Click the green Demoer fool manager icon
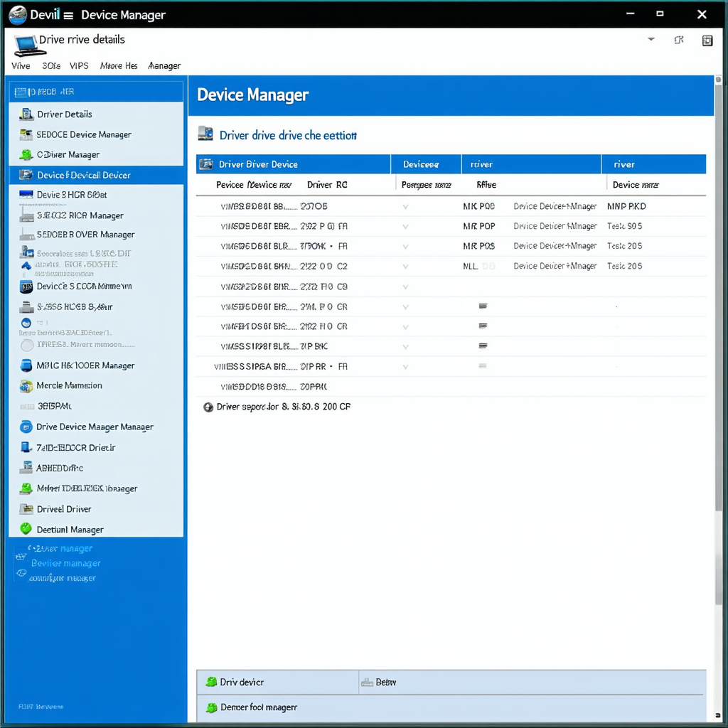 pos(211,707)
